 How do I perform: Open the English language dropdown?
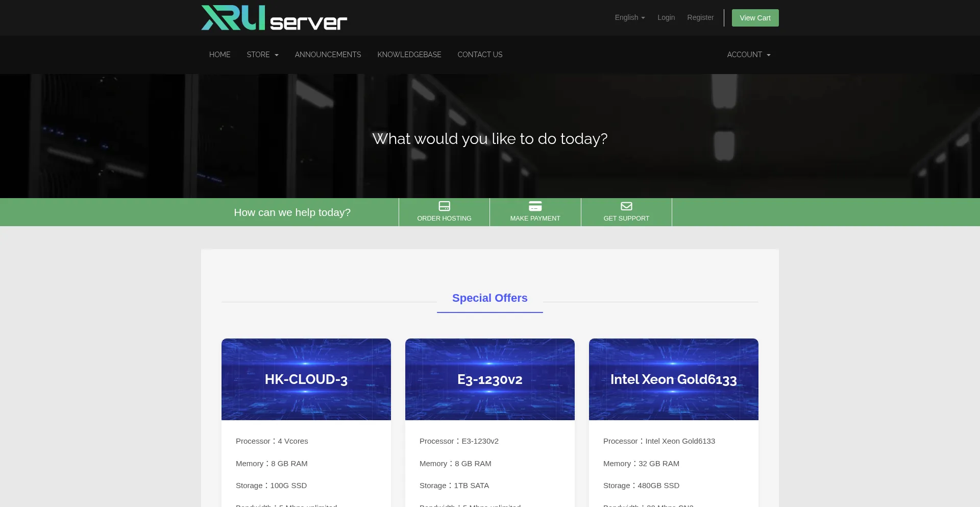coord(630,17)
